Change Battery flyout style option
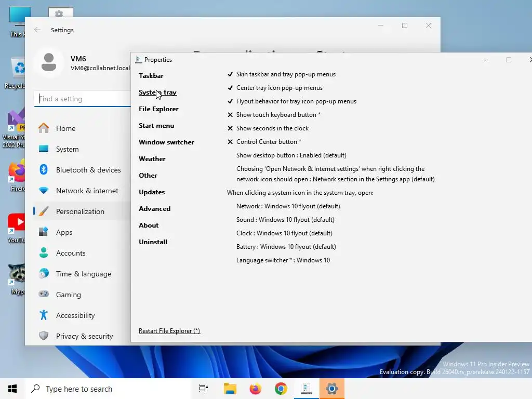 tap(286, 247)
